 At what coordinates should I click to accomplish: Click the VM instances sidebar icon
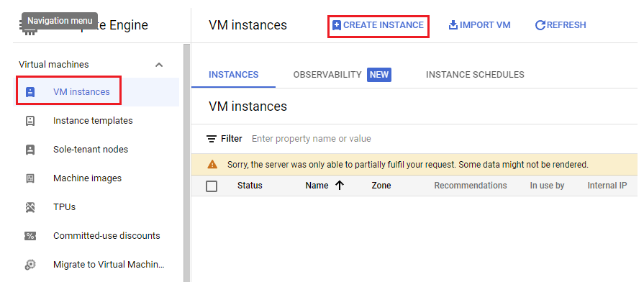pyautogui.click(x=30, y=92)
